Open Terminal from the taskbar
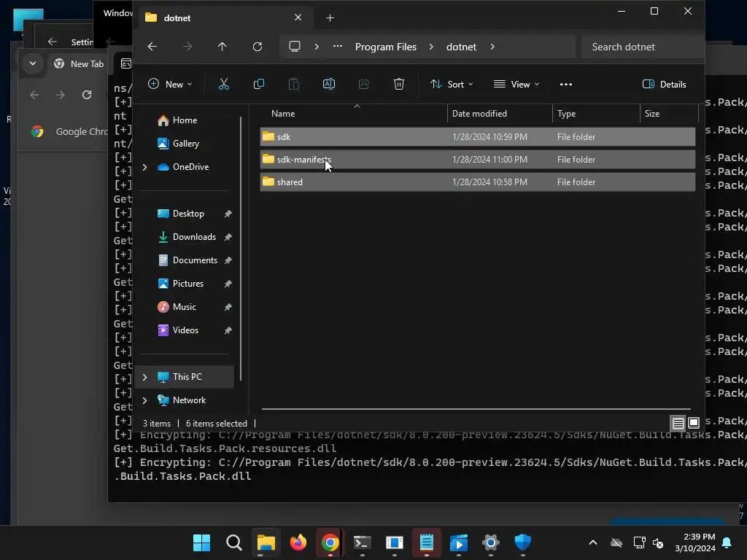 point(362,542)
